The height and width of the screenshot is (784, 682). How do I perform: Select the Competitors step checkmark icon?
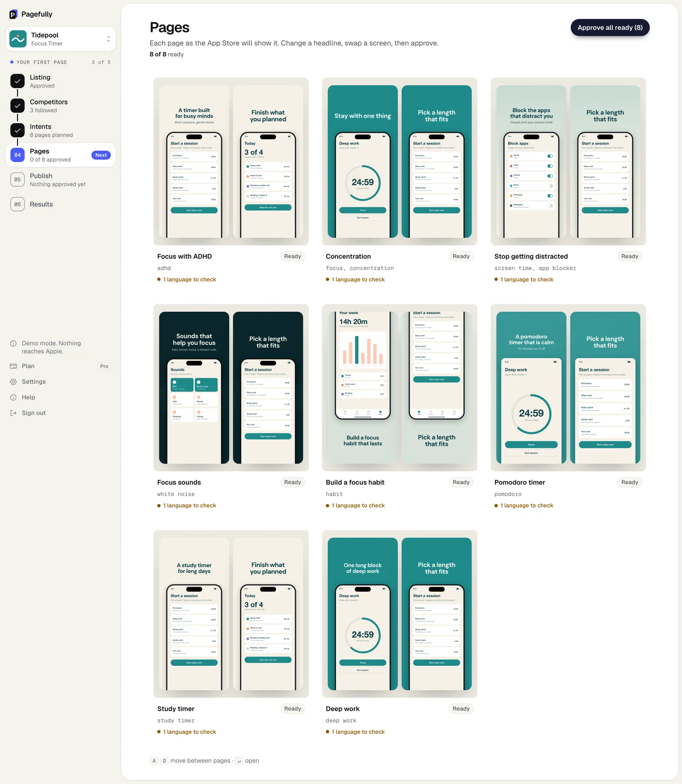[x=18, y=106]
